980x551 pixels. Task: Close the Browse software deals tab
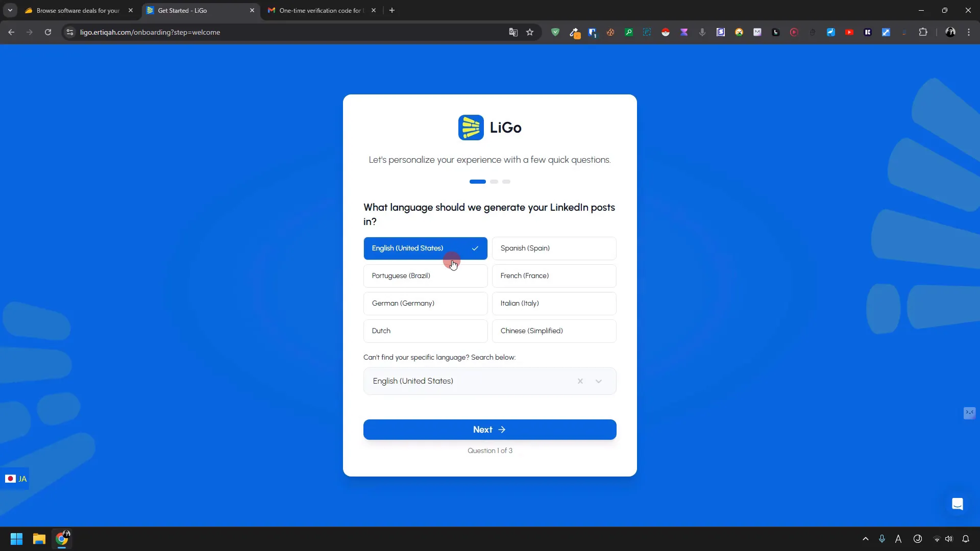[x=131, y=10]
